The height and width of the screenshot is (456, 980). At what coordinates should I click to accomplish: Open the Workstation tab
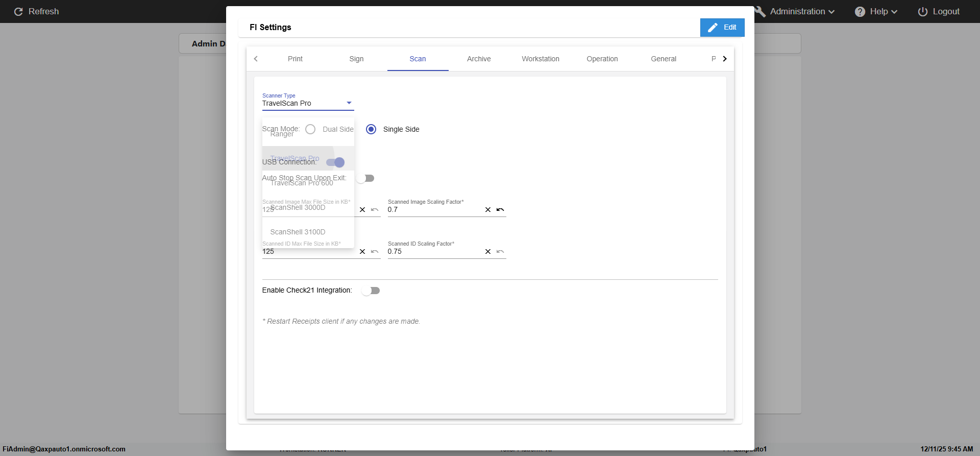coord(540,59)
